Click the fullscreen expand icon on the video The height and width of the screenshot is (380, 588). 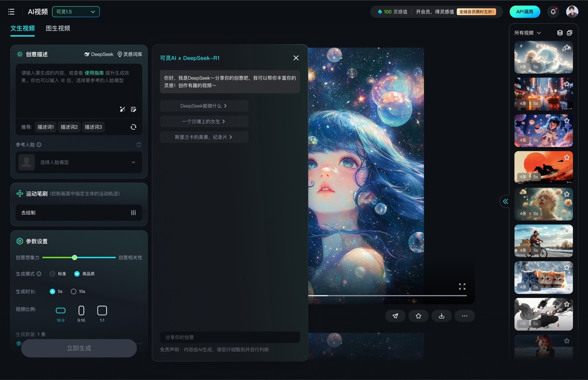tap(462, 287)
